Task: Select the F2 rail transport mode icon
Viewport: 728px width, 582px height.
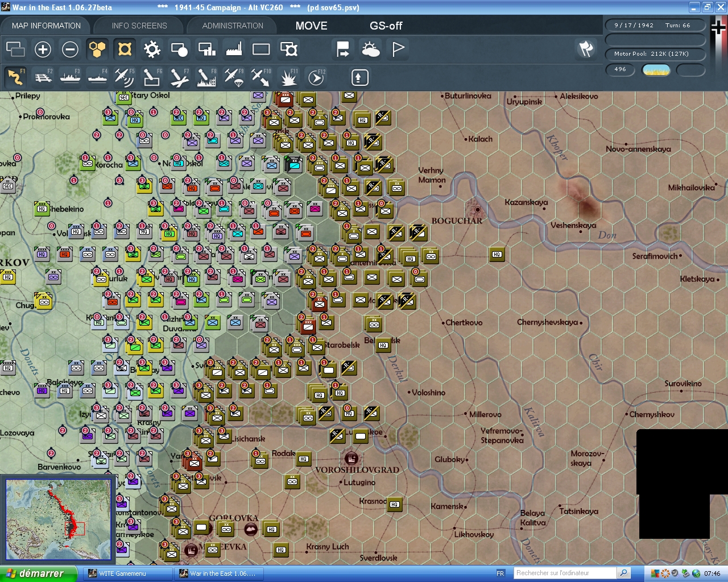Action: (x=43, y=77)
